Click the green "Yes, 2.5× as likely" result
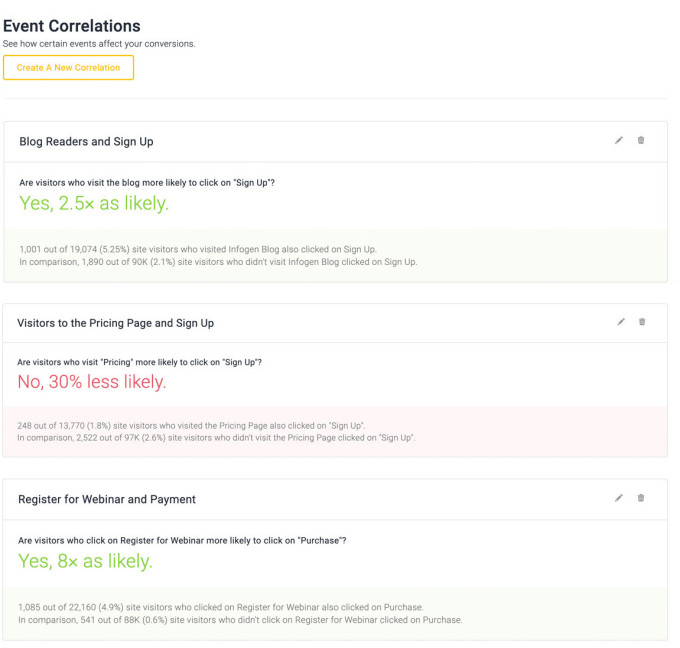This screenshot has height=648, width=680. (x=94, y=203)
